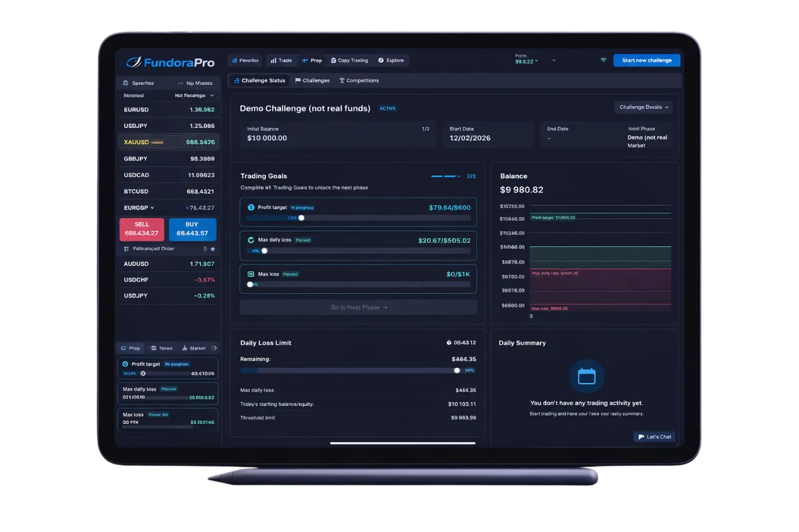Click the Start Date 12/02/2026 field

(488, 134)
